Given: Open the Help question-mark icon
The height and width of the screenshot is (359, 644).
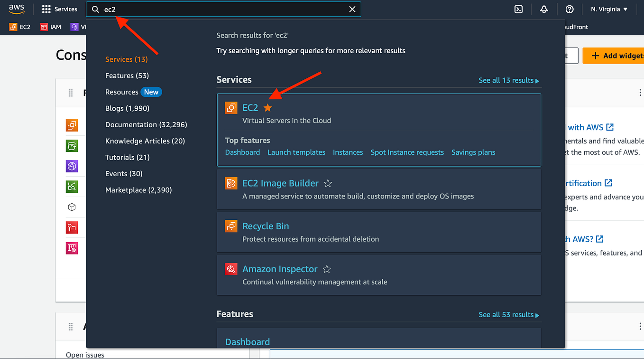Looking at the screenshot, I should point(569,9).
